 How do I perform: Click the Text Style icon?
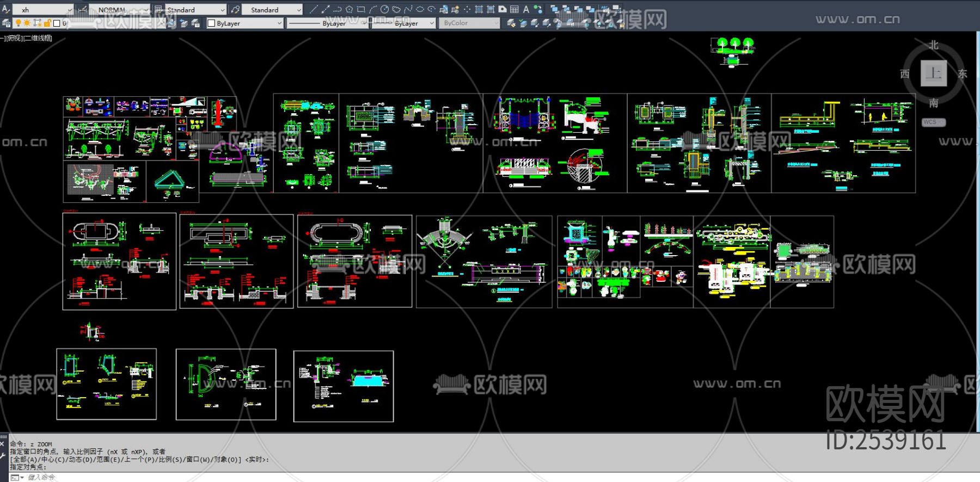(x=6, y=9)
